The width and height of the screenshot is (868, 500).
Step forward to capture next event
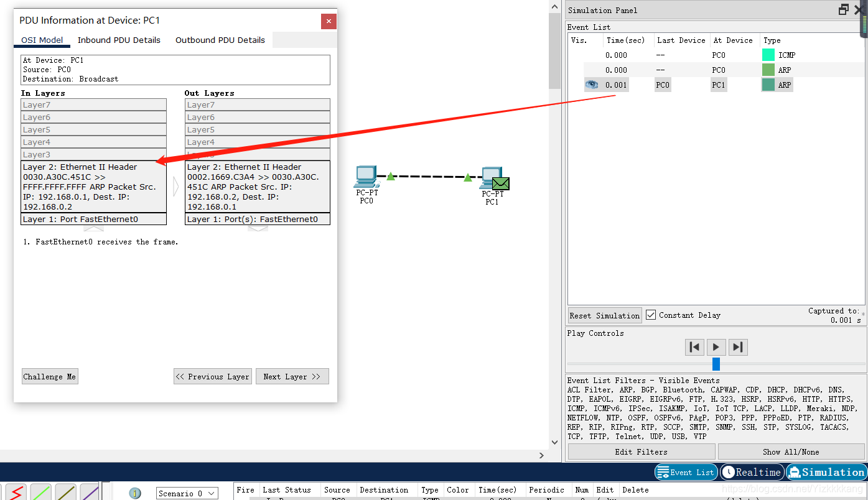point(738,347)
